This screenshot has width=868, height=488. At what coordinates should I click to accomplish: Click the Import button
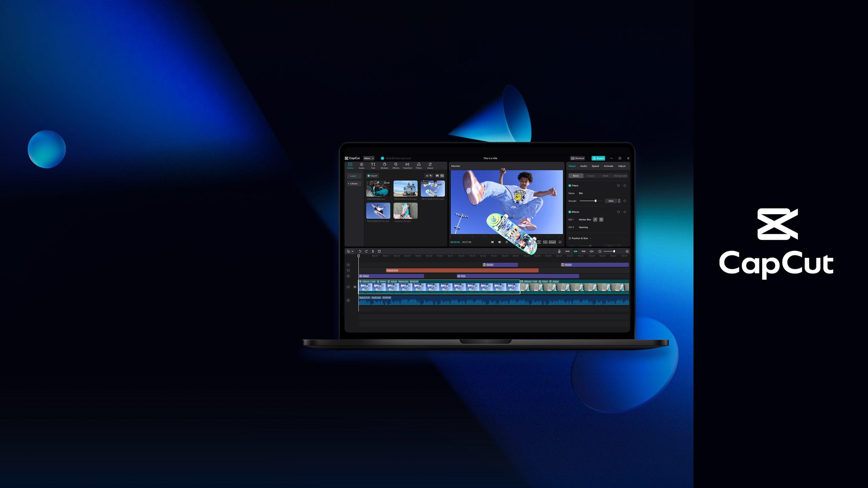[x=372, y=176]
